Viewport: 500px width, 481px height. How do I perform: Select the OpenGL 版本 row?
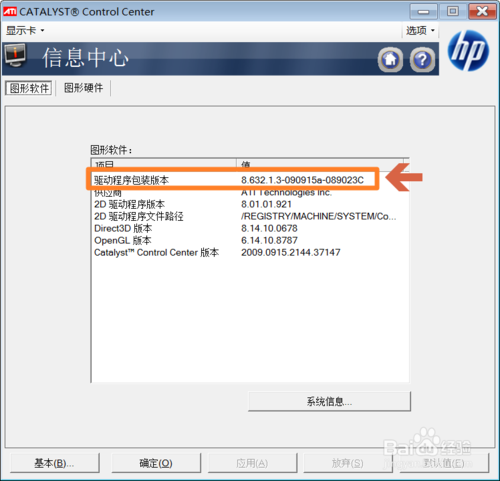(250, 241)
